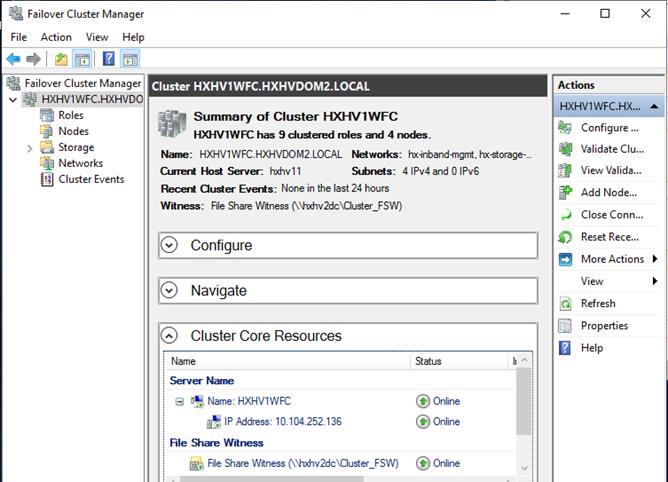Click the View Validation Report icon
The width and height of the screenshot is (668, 482).
(x=565, y=170)
